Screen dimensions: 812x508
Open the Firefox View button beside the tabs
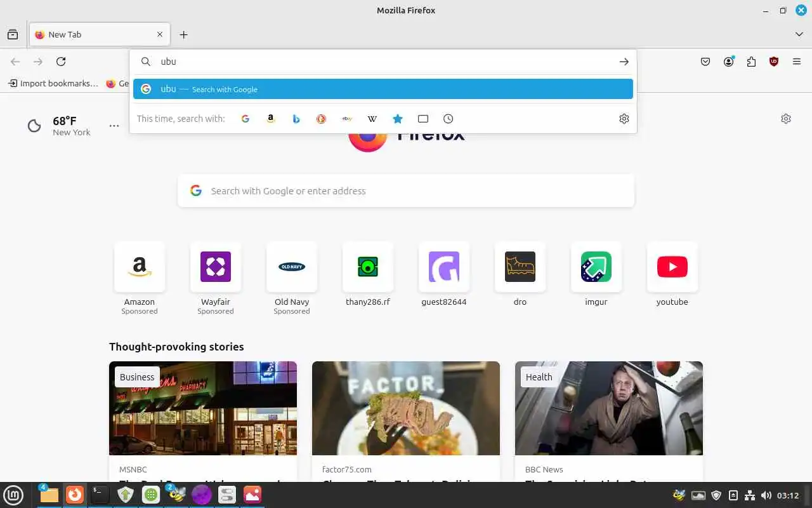point(13,34)
